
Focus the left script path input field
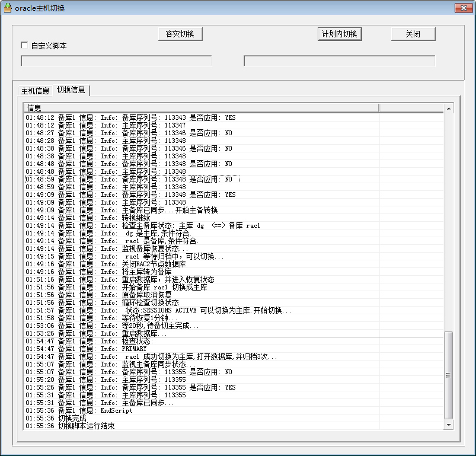[116, 60]
